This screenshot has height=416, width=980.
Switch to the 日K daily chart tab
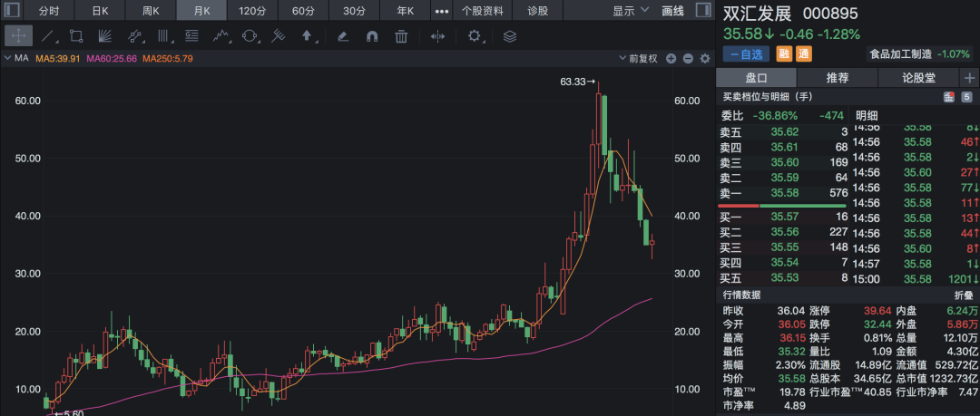(x=100, y=11)
